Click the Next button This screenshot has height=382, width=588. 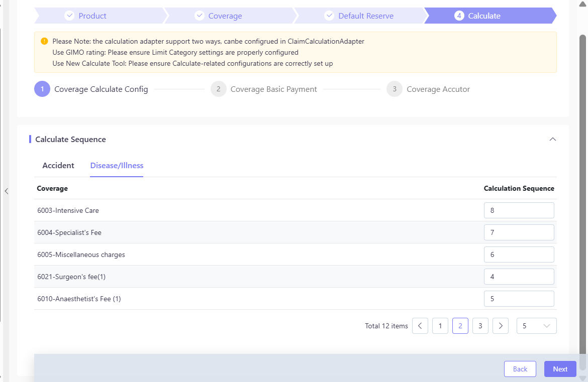click(x=560, y=369)
